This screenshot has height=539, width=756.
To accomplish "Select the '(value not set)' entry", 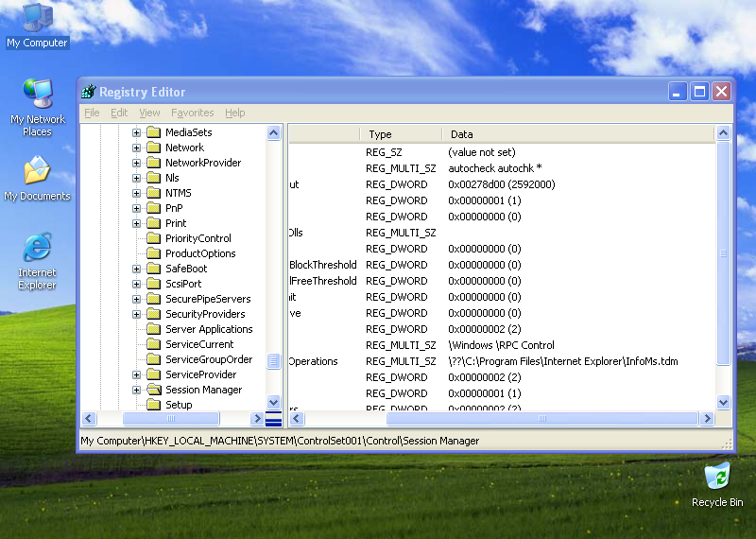I will pyautogui.click(x=482, y=152).
